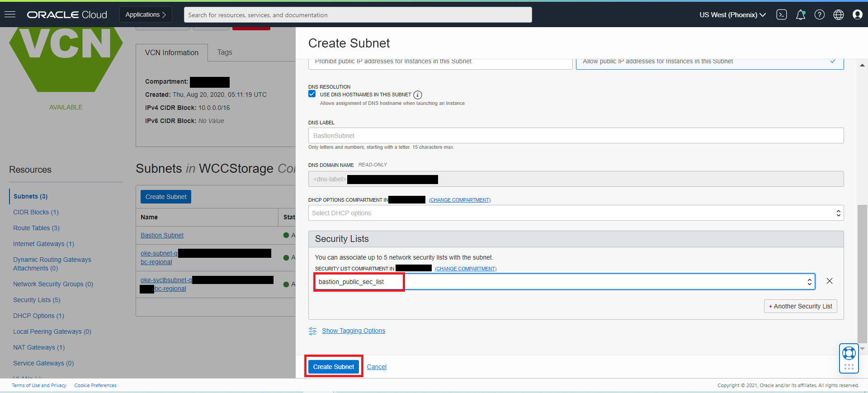Change security list compartment link
Screen dimensions: 868x393
point(466,269)
